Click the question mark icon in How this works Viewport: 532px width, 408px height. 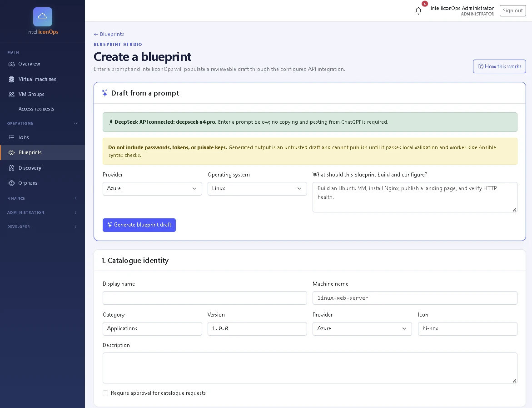click(x=480, y=66)
